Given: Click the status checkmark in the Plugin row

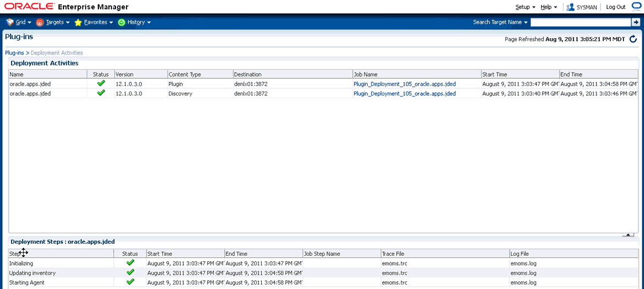Looking at the screenshot, I should point(101,83).
